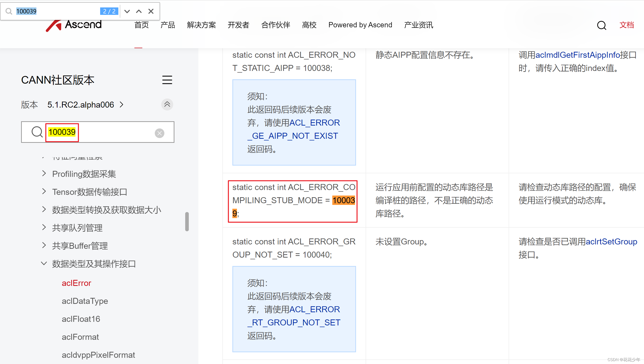Click the search magnifier icon in sidebar

click(x=36, y=132)
